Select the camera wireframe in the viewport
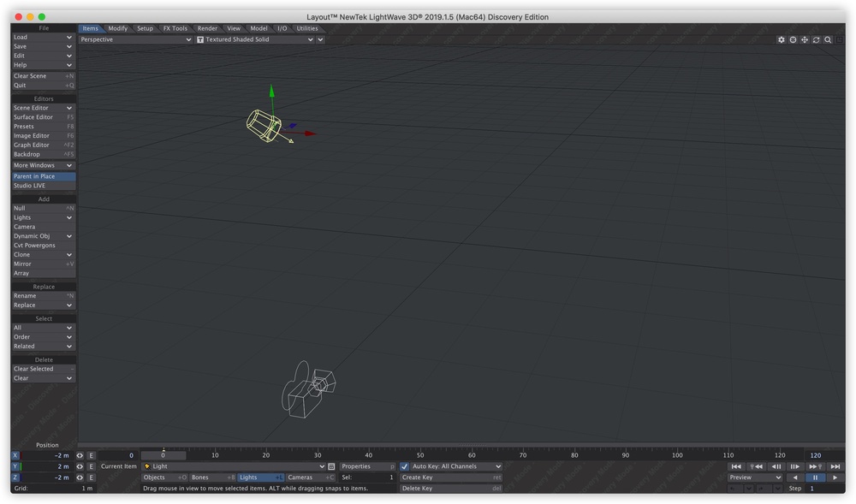The width and height of the screenshot is (856, 504). tap(307, 390)
